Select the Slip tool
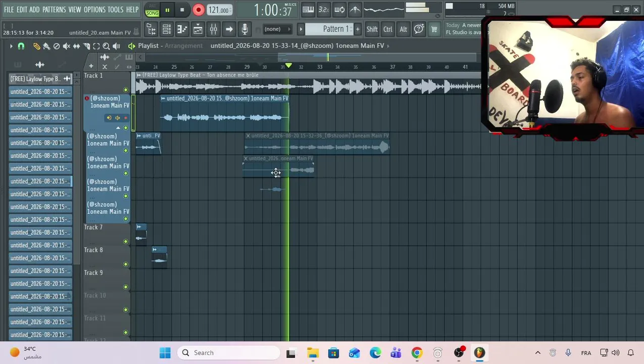The height and width of the screenshot is (364, 644). (x=76, y=46)
